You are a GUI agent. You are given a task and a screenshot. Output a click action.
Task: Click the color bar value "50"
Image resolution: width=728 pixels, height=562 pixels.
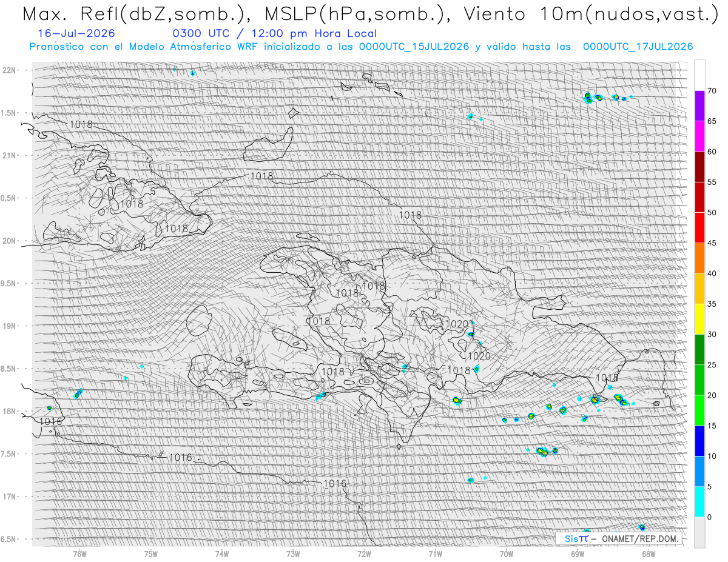click(x=712, y=213)
